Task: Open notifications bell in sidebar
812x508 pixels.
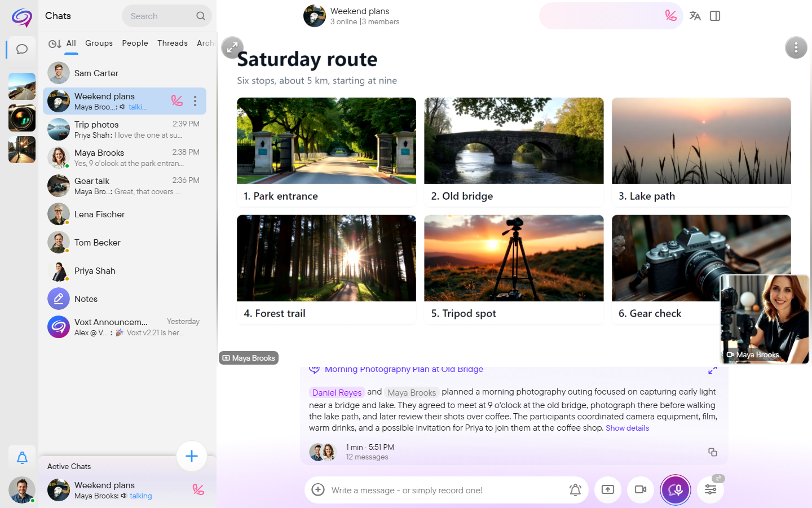Action: tap(22, 458)
